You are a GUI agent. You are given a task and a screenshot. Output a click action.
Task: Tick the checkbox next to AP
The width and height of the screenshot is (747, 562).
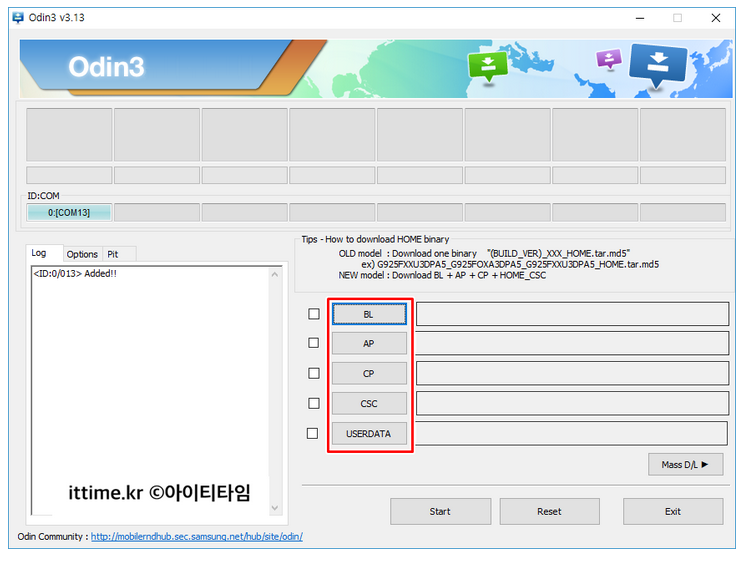click(x=313, y=343)
